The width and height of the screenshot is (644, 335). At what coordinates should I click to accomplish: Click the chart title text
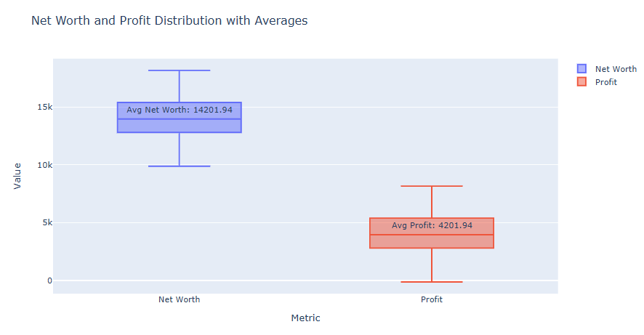[x=169, y=21]
